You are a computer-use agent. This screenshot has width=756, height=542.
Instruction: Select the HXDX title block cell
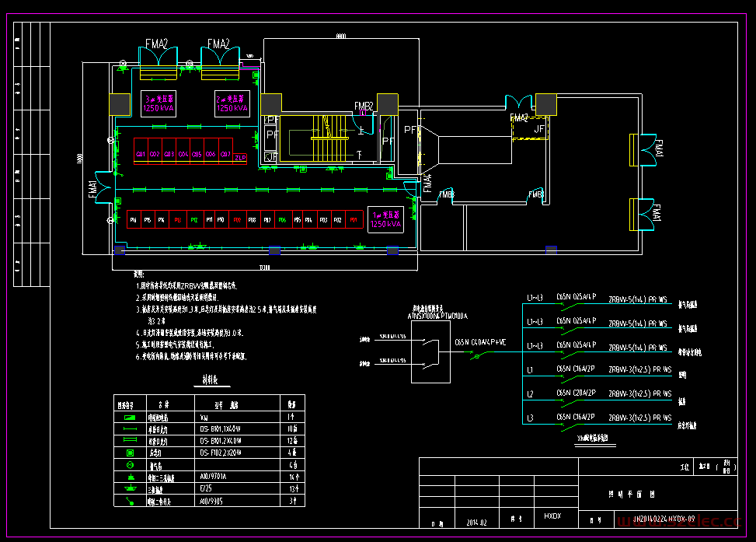pyautogui.click(x=552, y=516)
